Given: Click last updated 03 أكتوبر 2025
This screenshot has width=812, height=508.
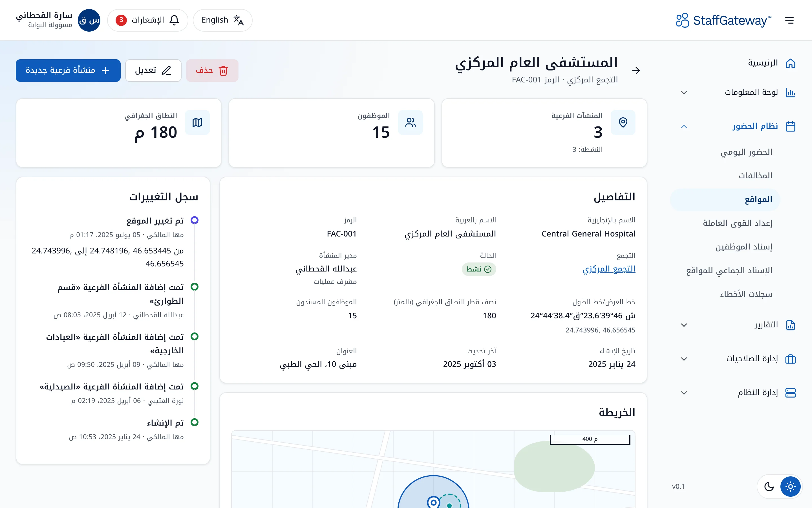Looking at the screenshot, I should [469, 364].
